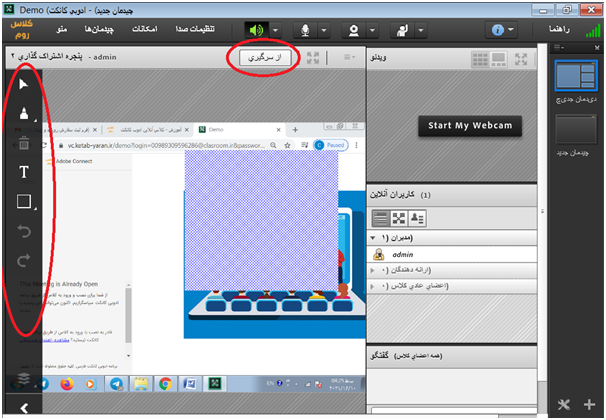Open the raise hand status dropdown arrow
The width and height of the screenshot is (606, 420).
pyautogui.click(x=421, y=30)
